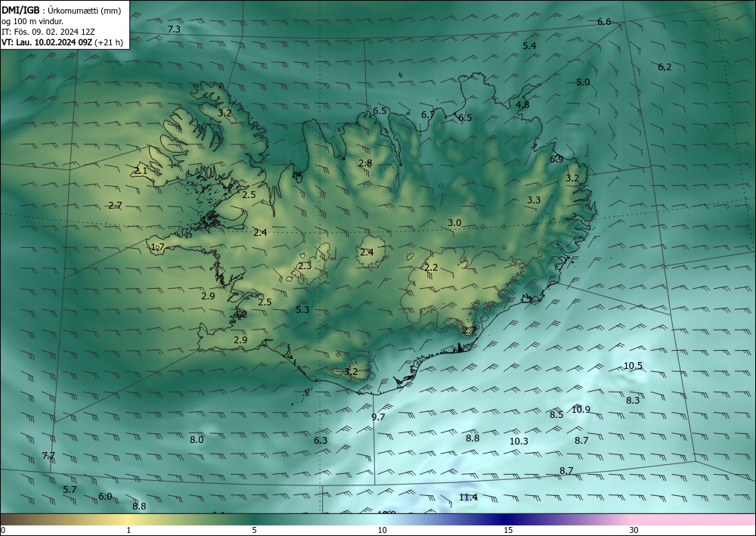Click the 5.3 value in south-central Iceland
The height and width of the screenshot is (536, 756).
tap(302, 309)
